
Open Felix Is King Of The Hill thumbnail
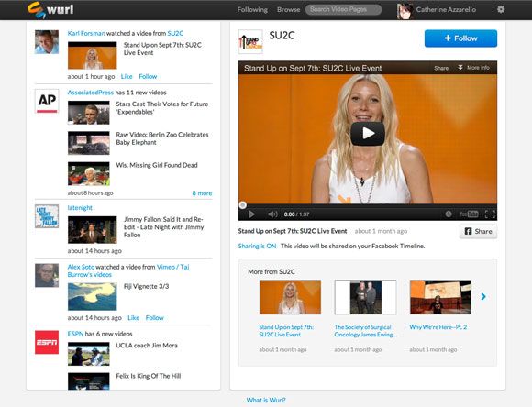tap(89, 381)
